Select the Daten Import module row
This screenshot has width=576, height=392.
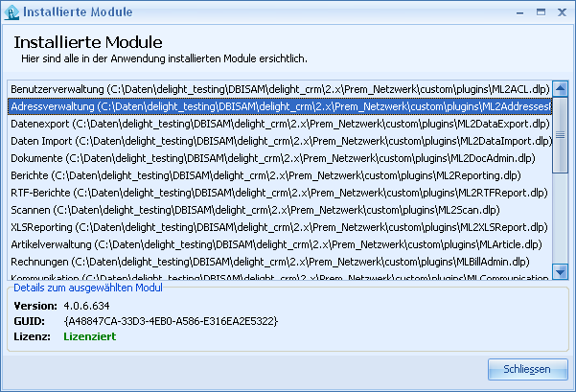[280, 141]
